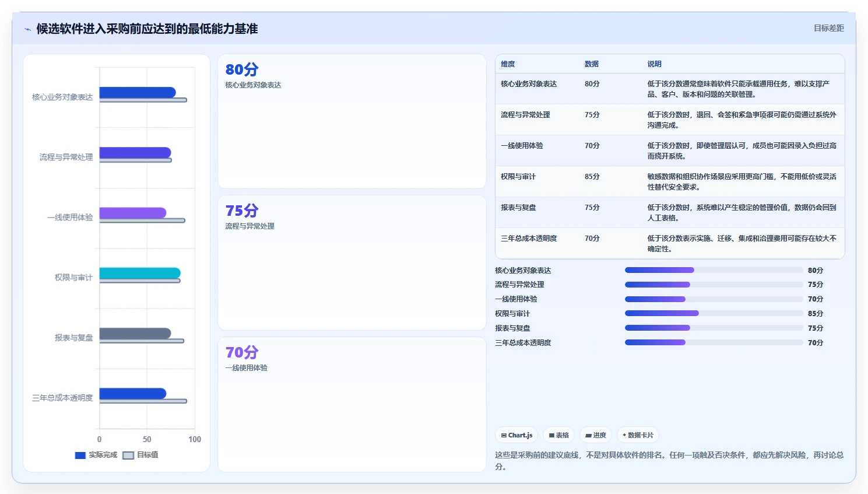Click the title 候选软件进入采购前应达到的最低能力基准
Image resolution: width=868 pixels, height=494 pixels.
(x=147, y=29)
